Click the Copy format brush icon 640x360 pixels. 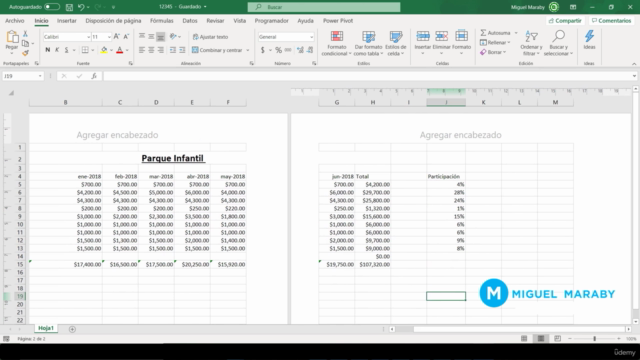point(25,53)
